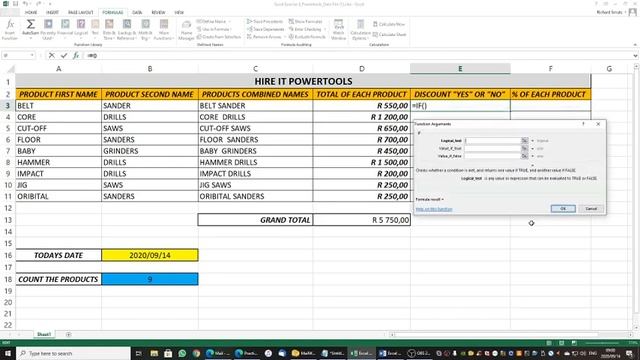Open the Help on this function link
Image resolution: width=640 pixels, height=360 pixels.
[434, 209]
